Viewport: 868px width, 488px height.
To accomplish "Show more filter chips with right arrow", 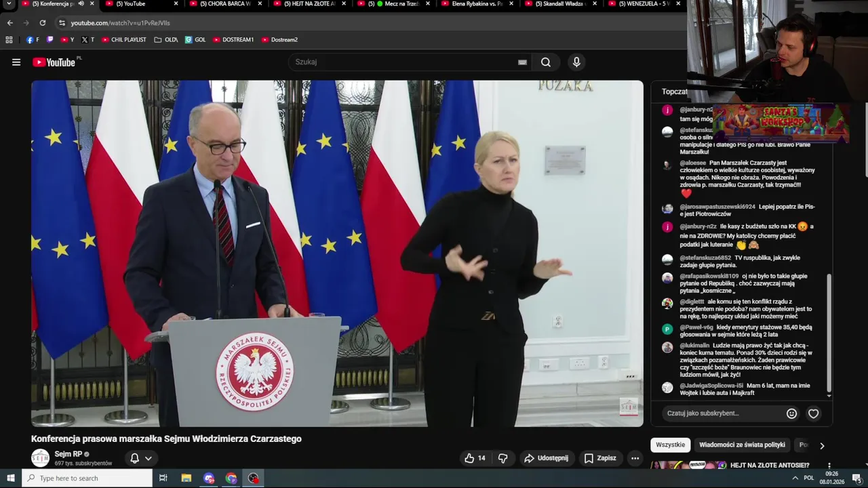I will click(x=822, y=445).
